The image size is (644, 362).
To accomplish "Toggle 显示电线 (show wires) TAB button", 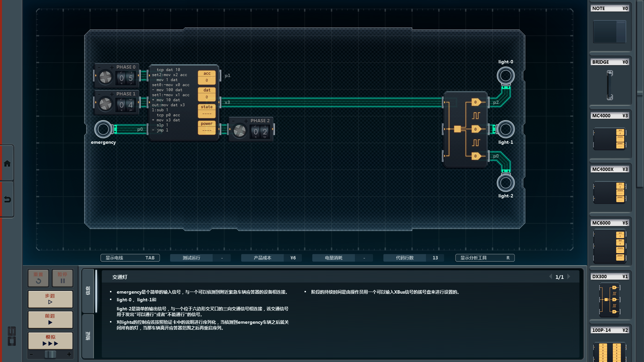I will 130,258.
